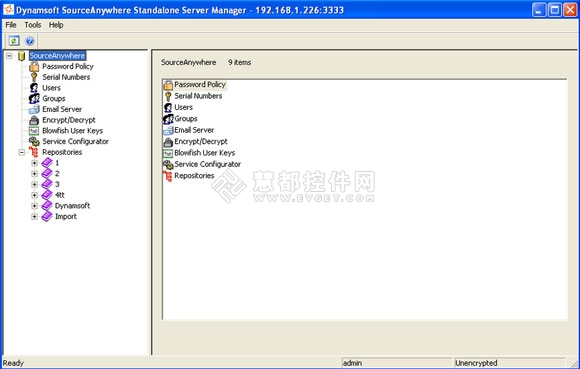This screenshot has height=369, width=580.
Task: Expand repository 2 in the tree
Action: pos(34,173)
